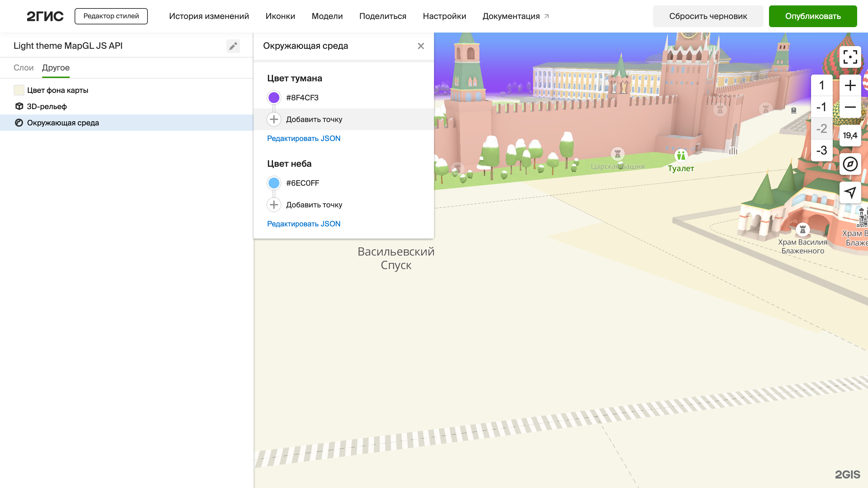
Task: Click Редактировать JSON link under fog color
Action: (303, 138)
